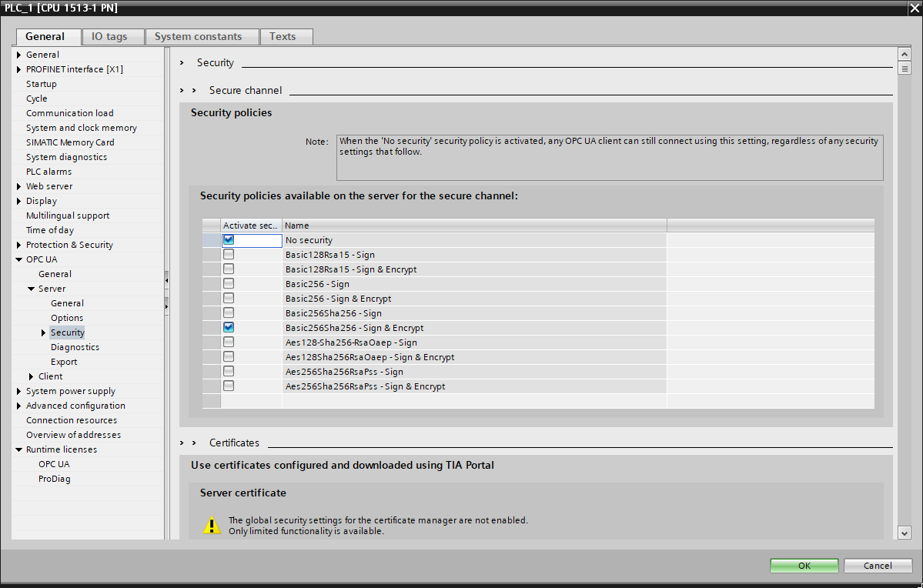Image resolution: width=923 pixels, height=588 pixels.
Task: Check Aes256Sha256RsaPss - Sign & Encrypt box
Action: click(x=229, y=386)
